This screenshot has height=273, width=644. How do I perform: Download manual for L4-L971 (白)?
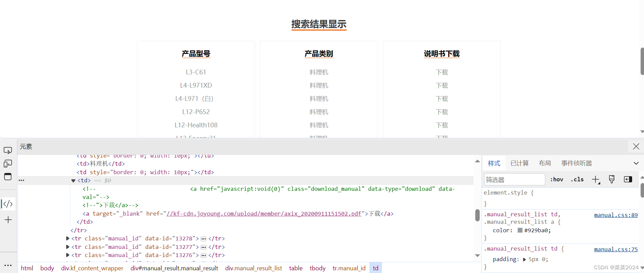coord(442,98)
